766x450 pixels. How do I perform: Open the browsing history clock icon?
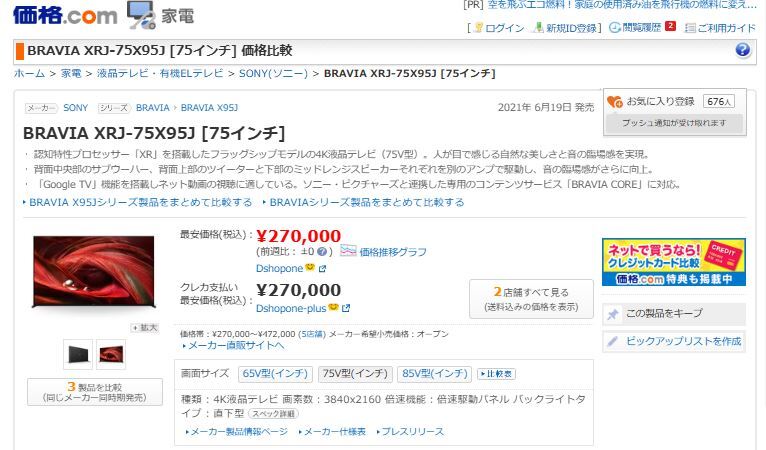click(x=614, y=28)
